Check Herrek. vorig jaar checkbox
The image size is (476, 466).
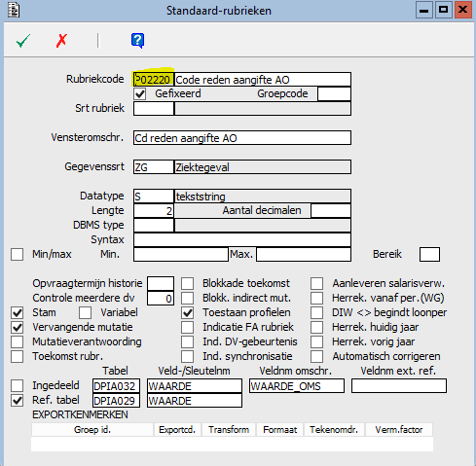(316, 342)
